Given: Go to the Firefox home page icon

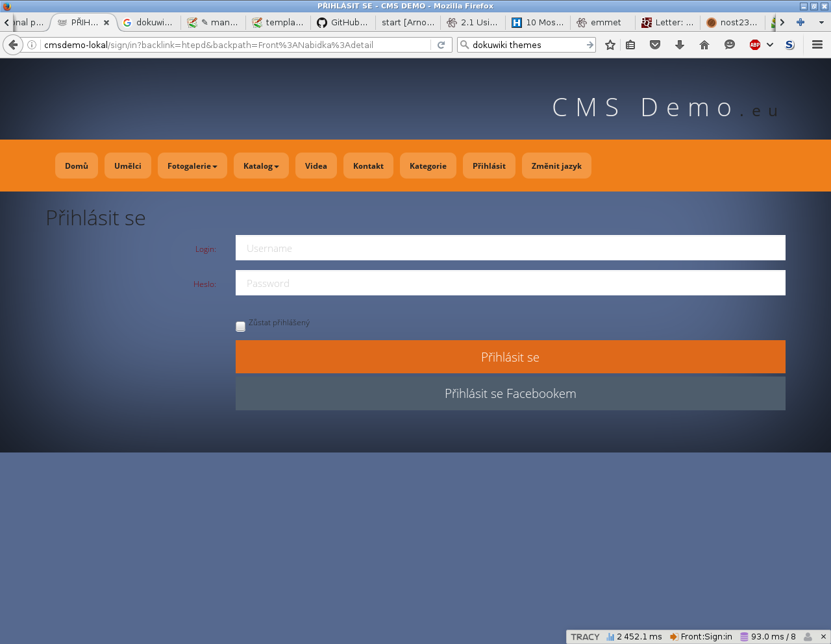Looking at the screenshot, I should (704, 45).
